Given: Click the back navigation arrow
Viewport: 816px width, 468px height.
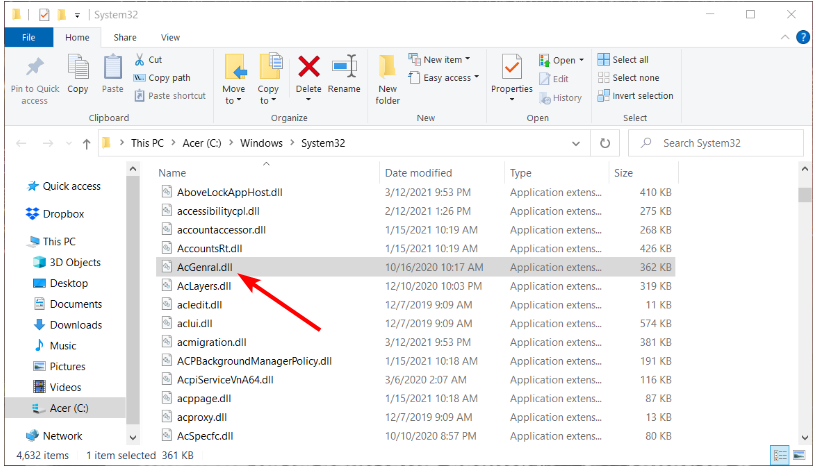Looking at the screenshot, I should 21,143.
